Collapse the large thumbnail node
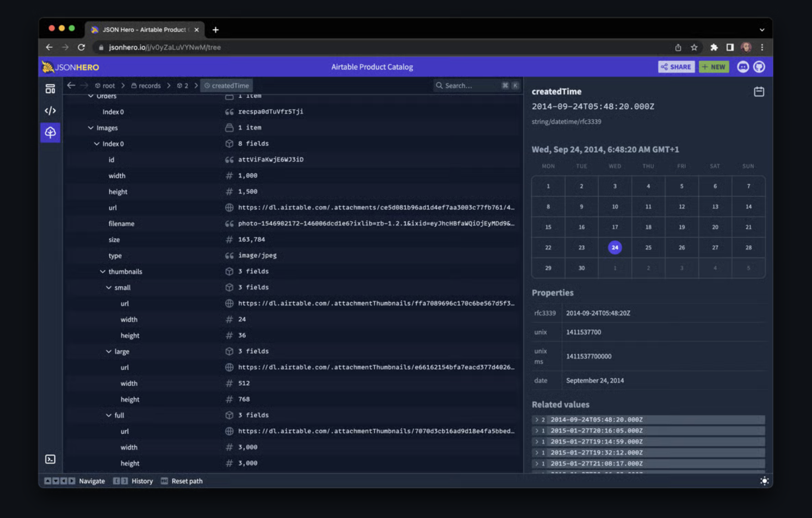This screenshot has height=518, width=812. coord(109,352)
